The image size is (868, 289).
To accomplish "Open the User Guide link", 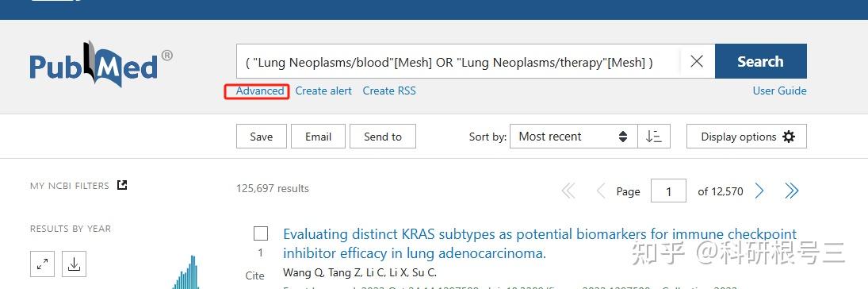I will coord(779,91).
